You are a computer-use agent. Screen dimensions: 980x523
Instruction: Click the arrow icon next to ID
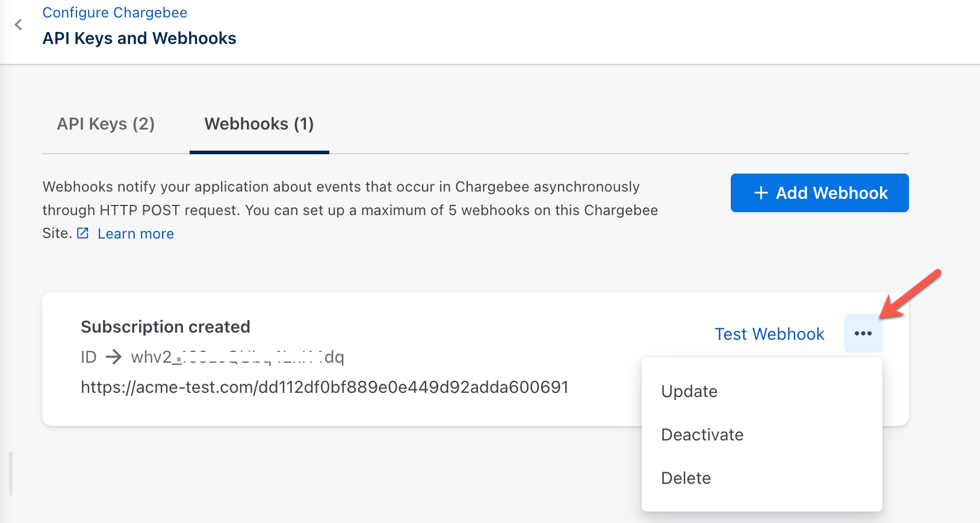[x=113, y=357]
